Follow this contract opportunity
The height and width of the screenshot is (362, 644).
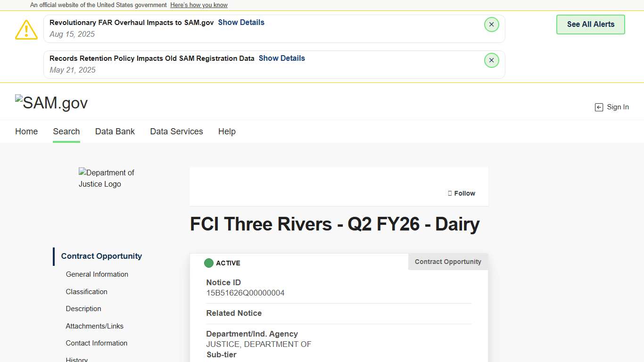pyautogui.click(x=462, y=193)
